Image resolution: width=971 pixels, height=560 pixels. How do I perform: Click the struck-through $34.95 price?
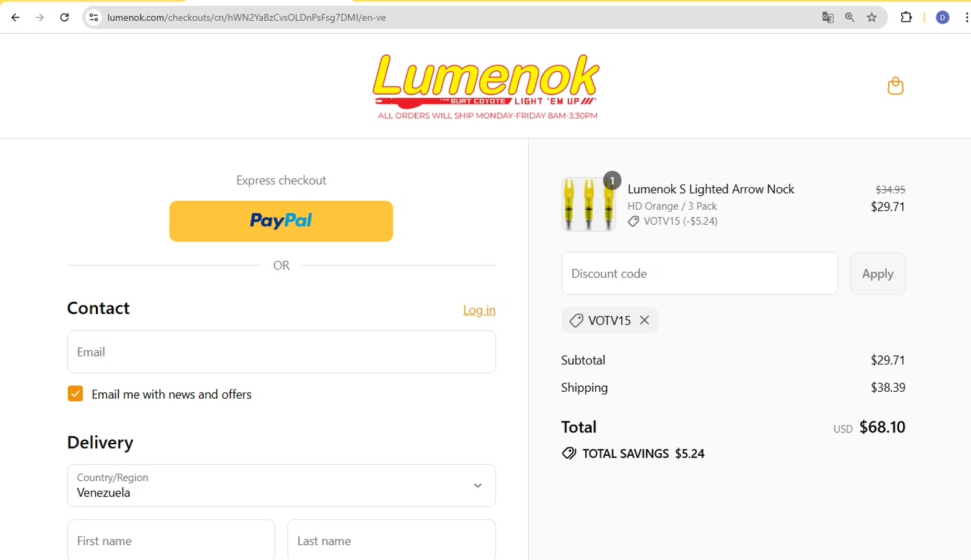click(x=890, y=190)
